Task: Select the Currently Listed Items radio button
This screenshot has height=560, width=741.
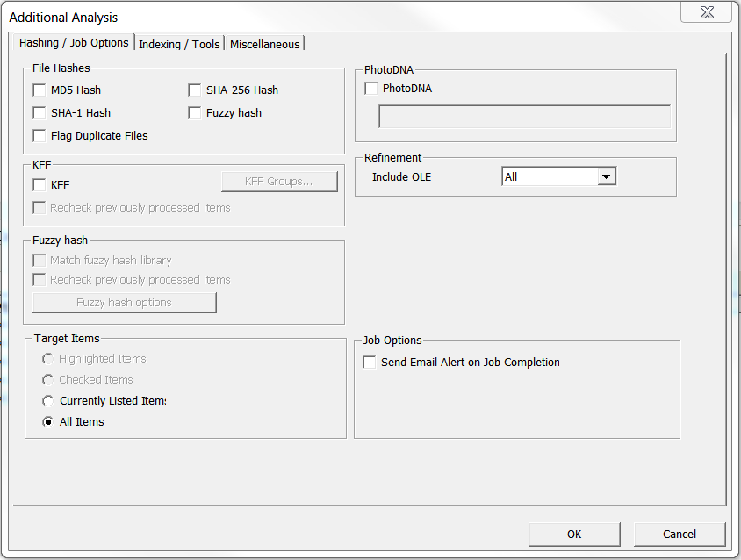Action: point(47,401)
